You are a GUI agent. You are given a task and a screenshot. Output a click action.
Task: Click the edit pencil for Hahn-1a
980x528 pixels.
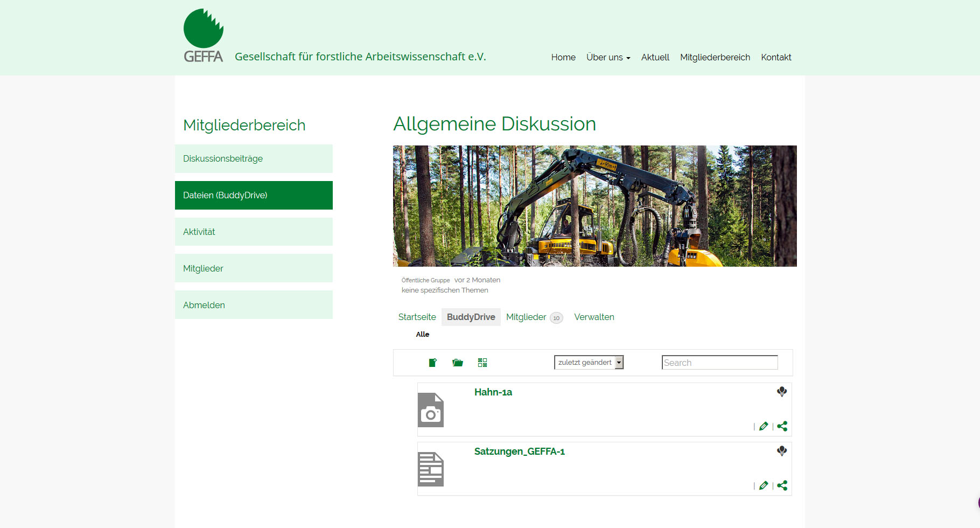(764, 426)
